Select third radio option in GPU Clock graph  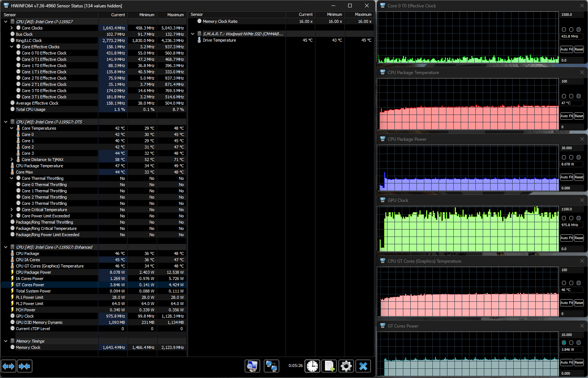coord(578,218)
